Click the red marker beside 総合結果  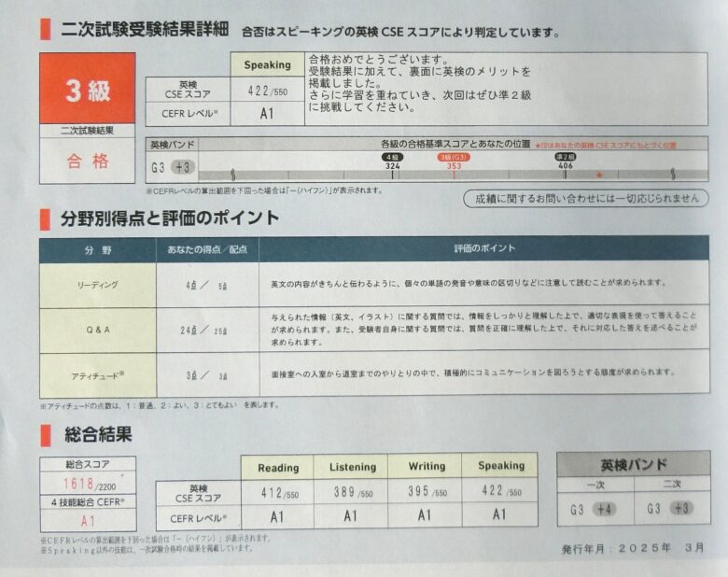coord(44,435)
